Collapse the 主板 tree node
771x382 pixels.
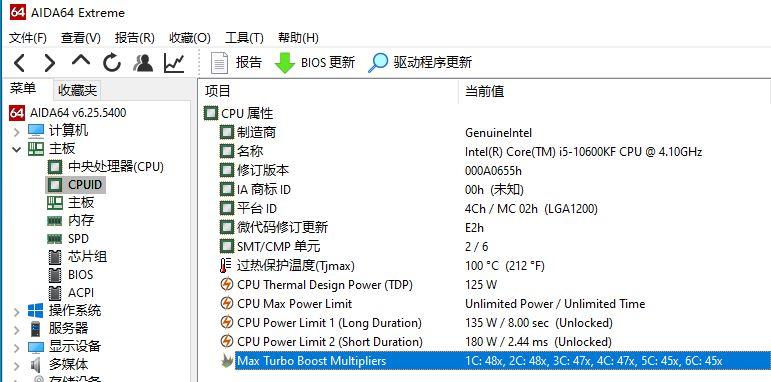[16, 149]
